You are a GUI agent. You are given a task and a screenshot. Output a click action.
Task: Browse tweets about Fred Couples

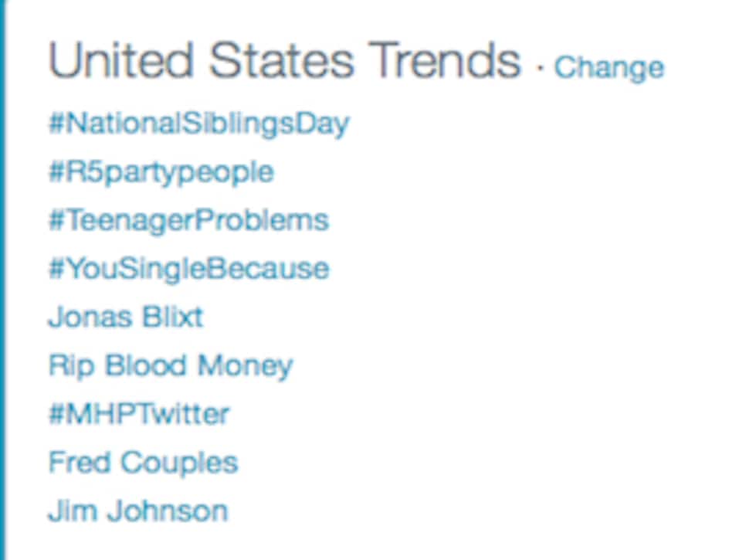[143, 463]
